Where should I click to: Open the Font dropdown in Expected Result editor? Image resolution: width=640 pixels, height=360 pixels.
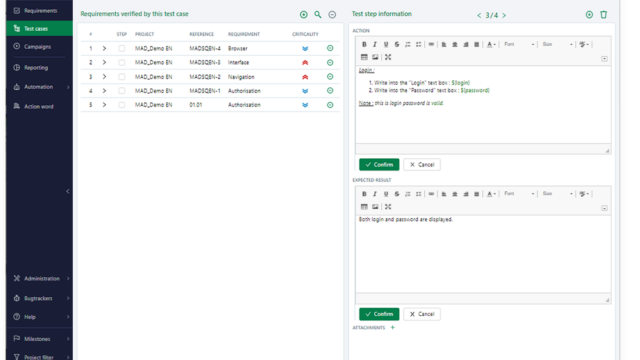(x=519, y=194)
